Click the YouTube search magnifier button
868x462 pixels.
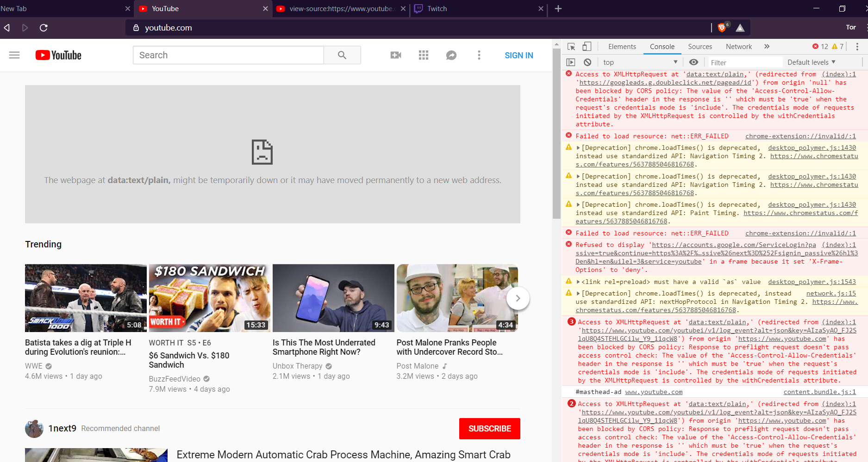342,55
